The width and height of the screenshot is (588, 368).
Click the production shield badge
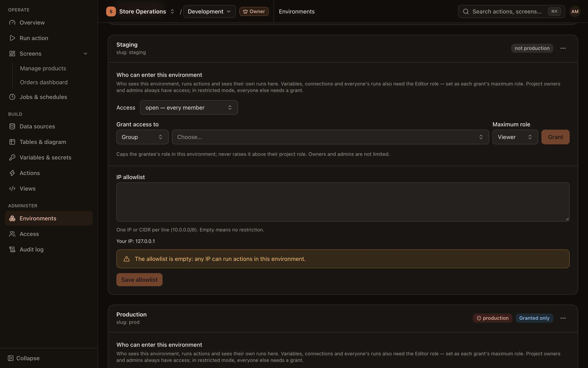pos(492,318)
